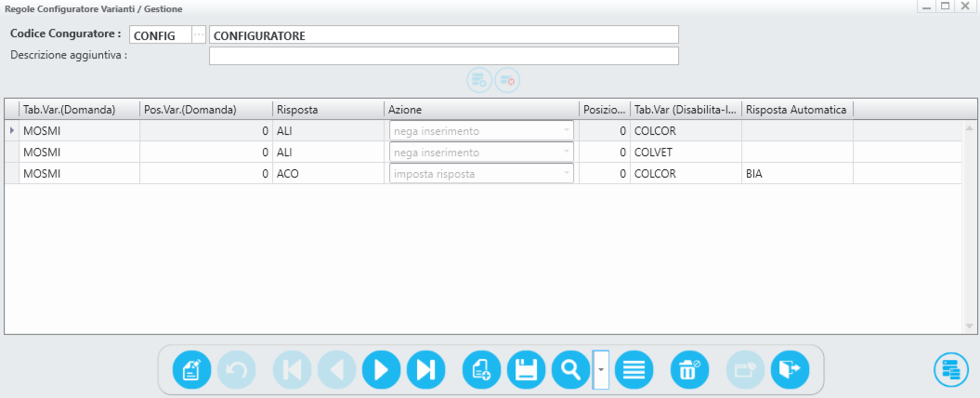Click the Risposta Automatica column header

(798, 110)
